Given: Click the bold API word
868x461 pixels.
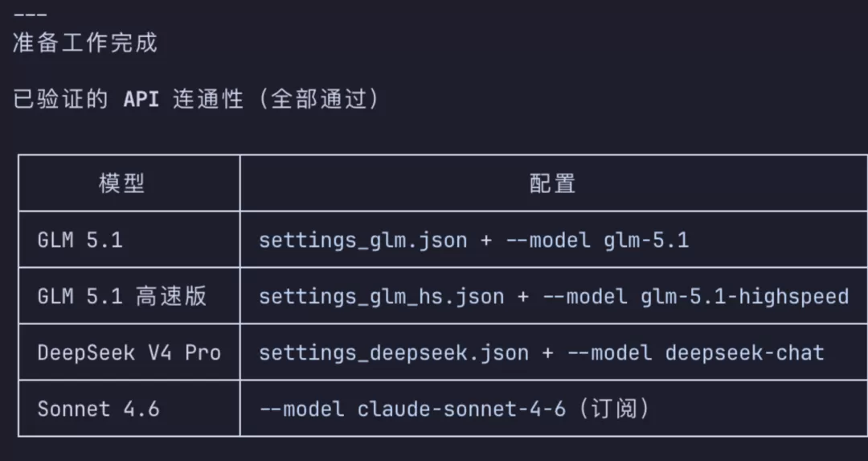Looking at the screenshot, I should 141,100.
